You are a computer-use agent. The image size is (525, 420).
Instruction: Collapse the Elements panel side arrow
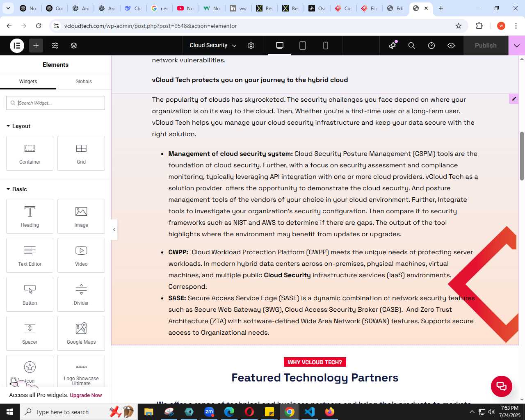pos(114,230)
